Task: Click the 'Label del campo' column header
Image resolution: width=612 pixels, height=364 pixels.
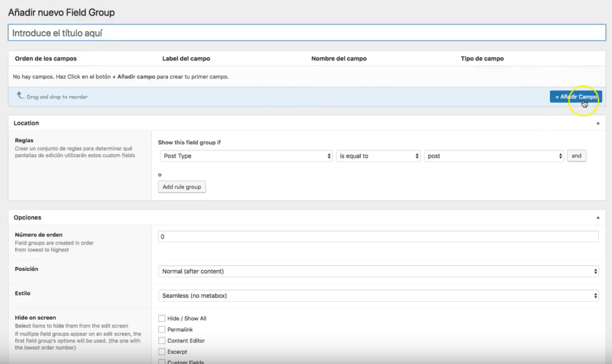Action: click(x=186, y=59)
